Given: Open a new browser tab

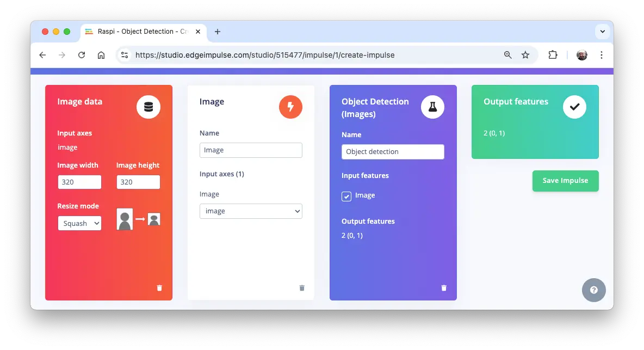Looking at the screenshot, I should pyautogui.click(x=218, y=32).
